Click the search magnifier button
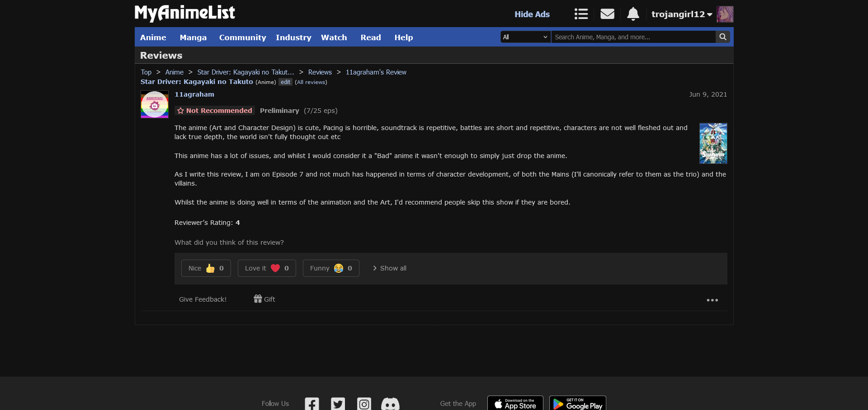 point(723,37)
